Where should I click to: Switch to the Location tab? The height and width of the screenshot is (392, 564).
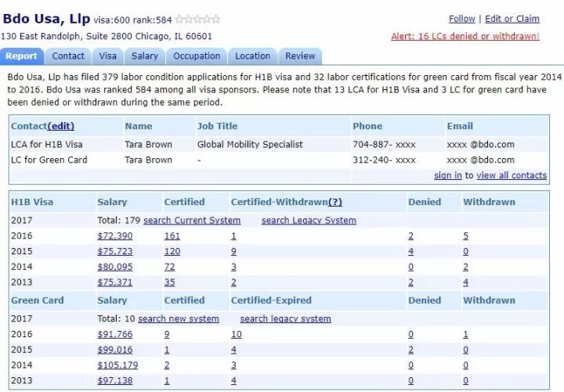point(252,56)
